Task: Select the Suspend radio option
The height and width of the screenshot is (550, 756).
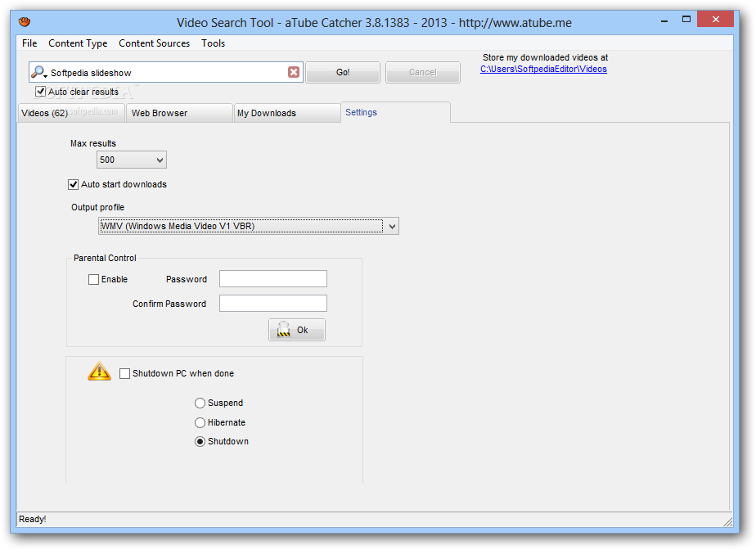Action: click(200, 403)
